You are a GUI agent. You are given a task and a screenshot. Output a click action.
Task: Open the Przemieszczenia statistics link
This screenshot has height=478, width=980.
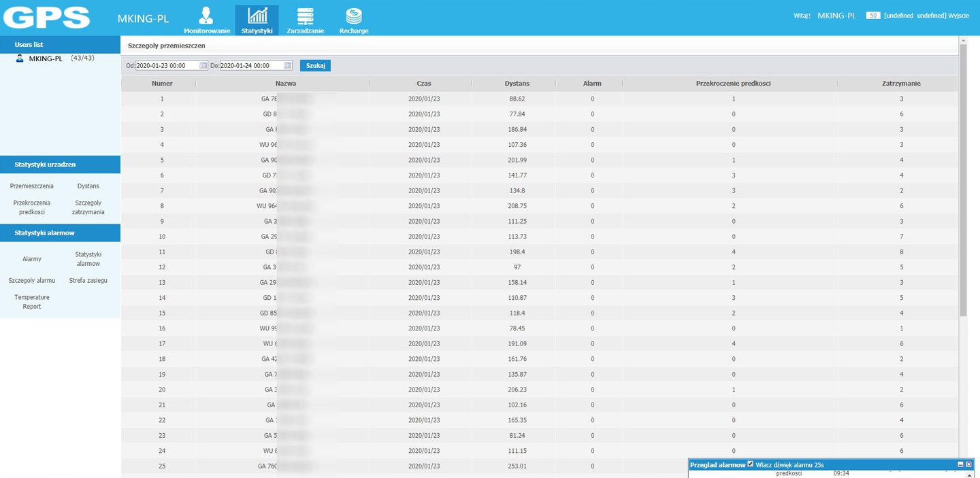pyautogui.click(x=32, y=186)
